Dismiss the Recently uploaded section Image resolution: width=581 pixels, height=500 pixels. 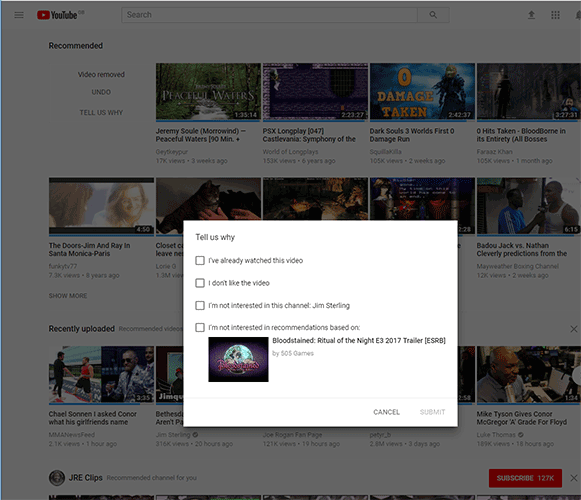pos(574,329)
